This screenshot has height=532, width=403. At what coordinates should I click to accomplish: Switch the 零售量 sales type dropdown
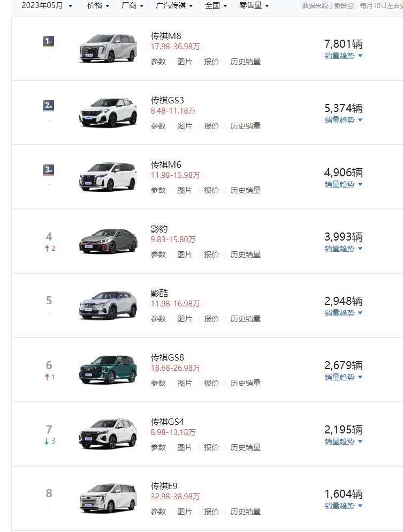tap(254, 6)
